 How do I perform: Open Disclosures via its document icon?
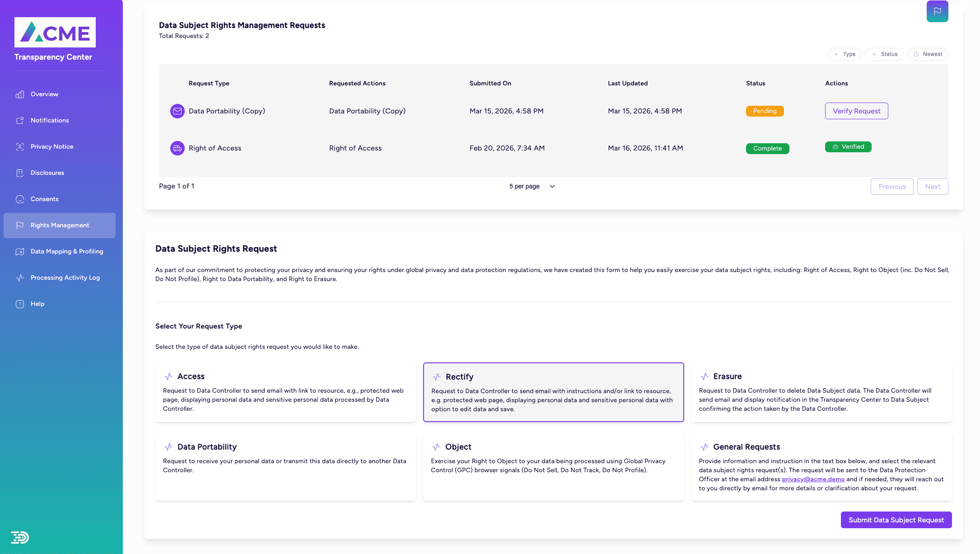(x=20, y=173)
